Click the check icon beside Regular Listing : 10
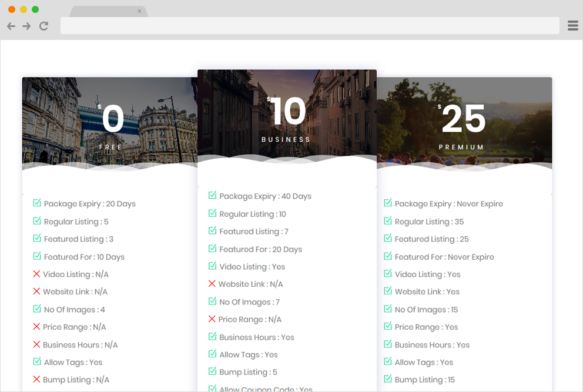Screen dimensions: 583x392 click(x=212, y=213)
